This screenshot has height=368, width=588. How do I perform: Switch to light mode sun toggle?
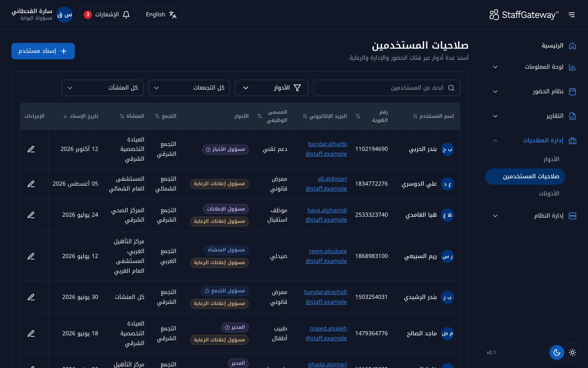572,352
